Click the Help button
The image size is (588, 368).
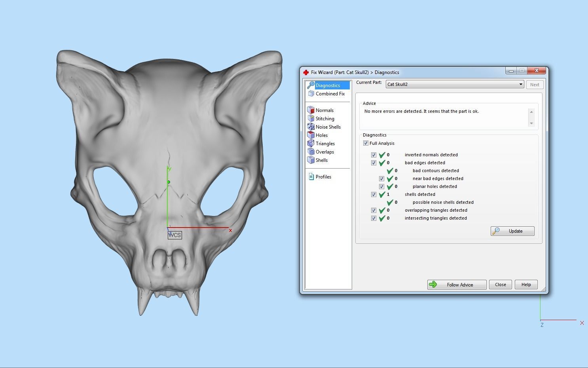click(x=526, y=285)
